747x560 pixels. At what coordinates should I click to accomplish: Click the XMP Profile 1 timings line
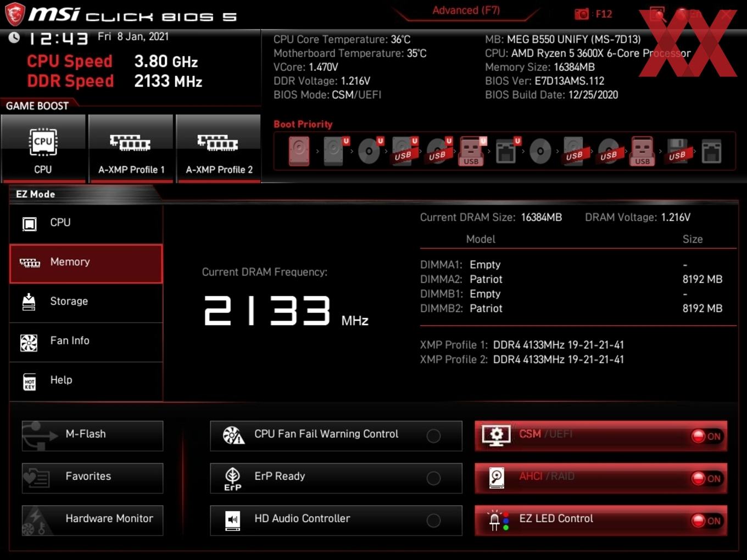pos(522,345)
